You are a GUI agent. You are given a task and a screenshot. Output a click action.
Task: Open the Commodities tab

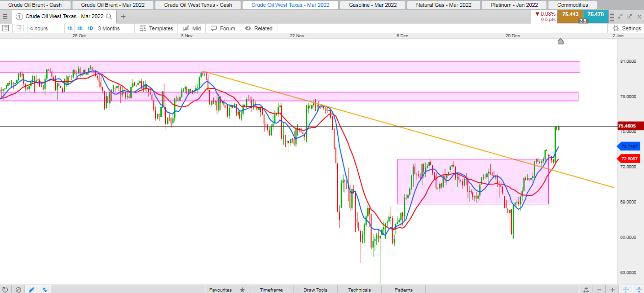(572, 5)
